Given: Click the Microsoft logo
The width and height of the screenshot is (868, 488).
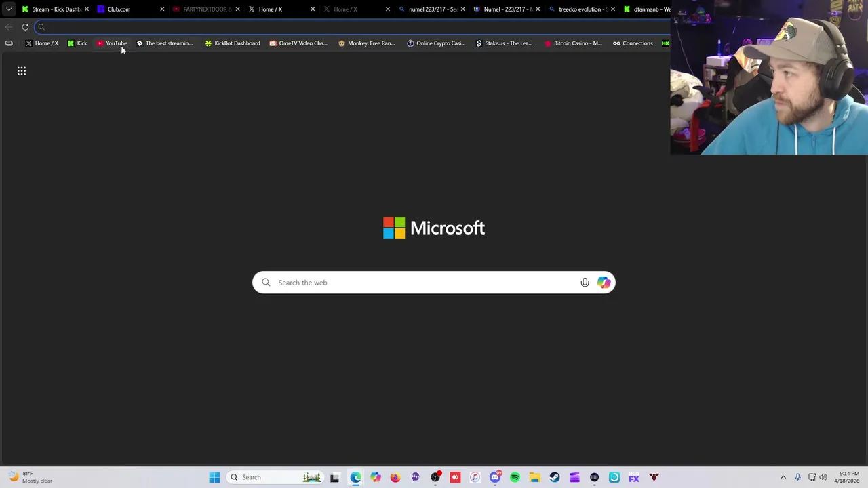Looking at the screenshot, I should click(x=434, y=228).
